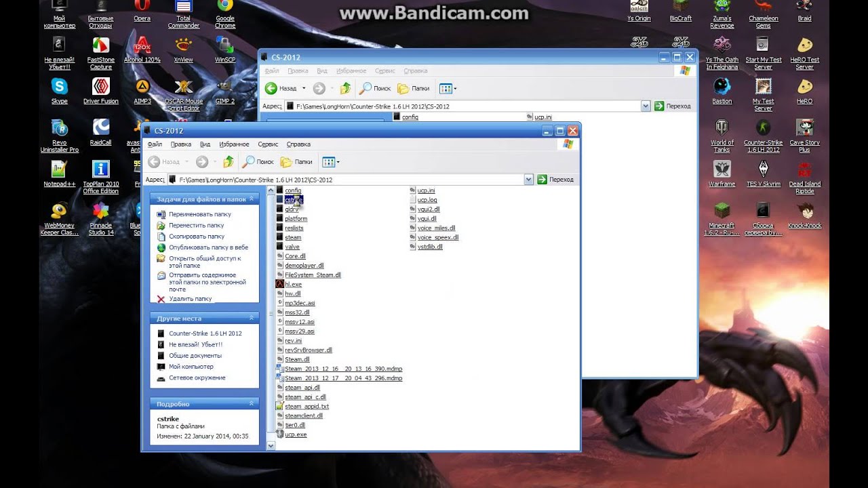Select the WinSCP desktop icon

225,49
